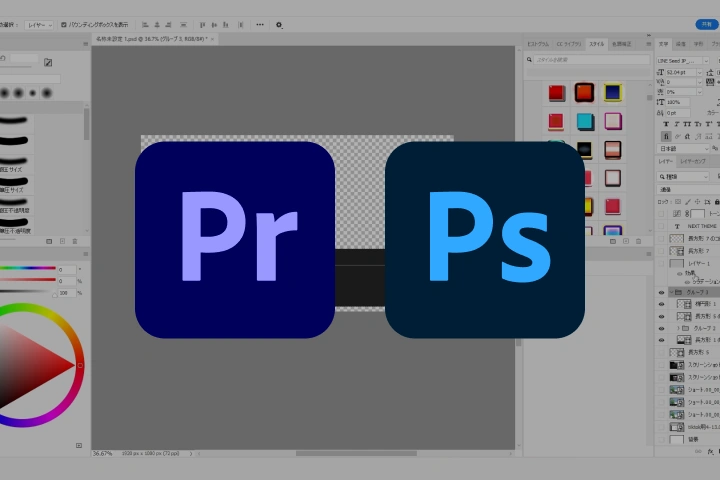This screenshot has width=720, height=480.
Task: Apply the cyan 3D block style
Action: tap(585, 121)
